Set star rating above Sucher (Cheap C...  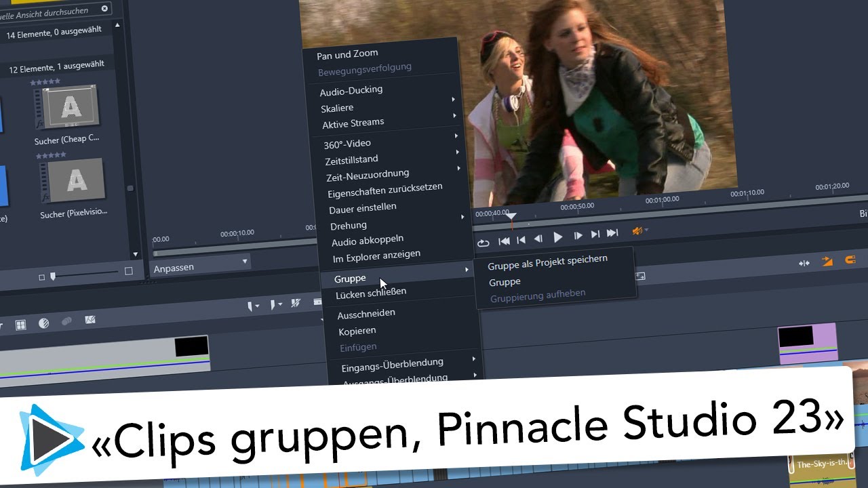pos(45,81)
